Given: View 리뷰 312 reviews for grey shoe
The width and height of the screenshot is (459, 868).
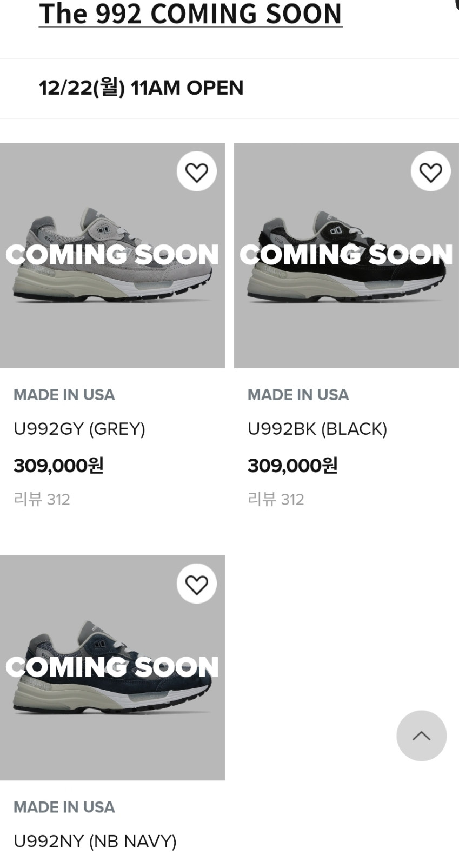Looking at the screenshot, I should [x=42, y=499].
